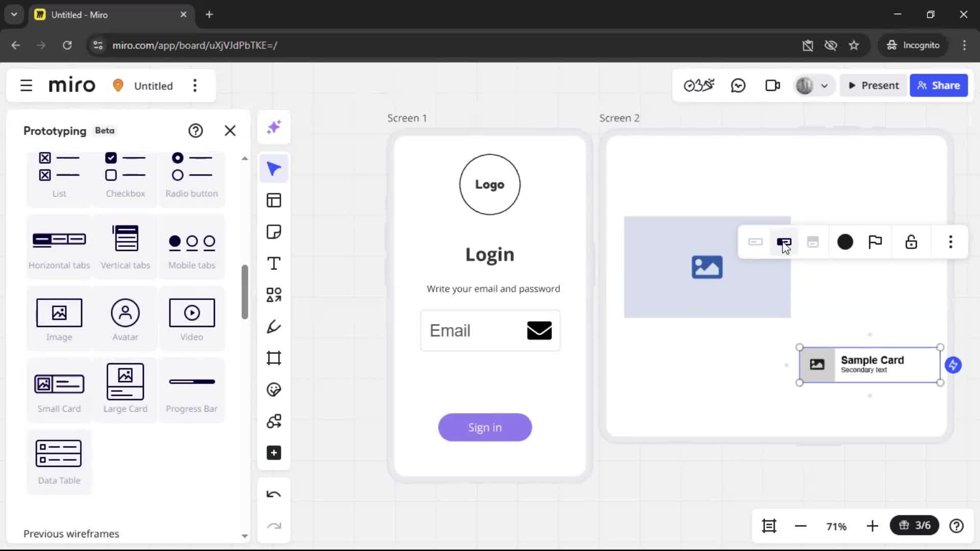
Task: Open board options three-dot menu
Action: (195, 86)
